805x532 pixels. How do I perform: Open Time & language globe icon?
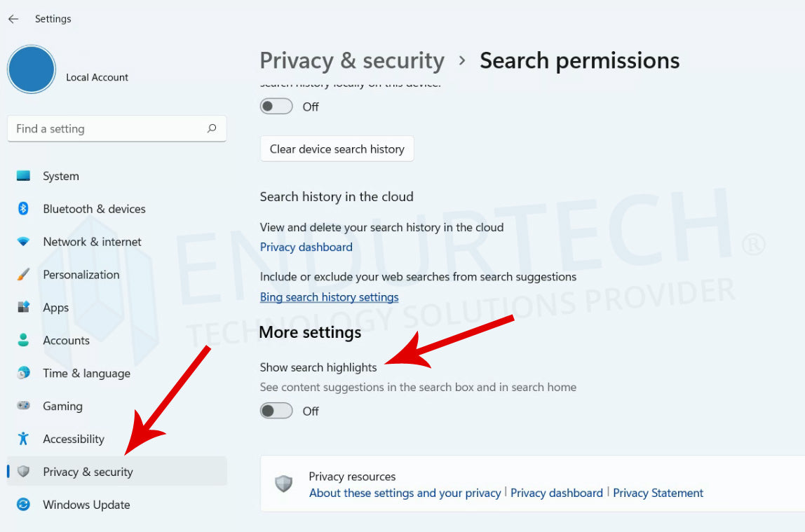pyautogui.click(x=24, y=374)
